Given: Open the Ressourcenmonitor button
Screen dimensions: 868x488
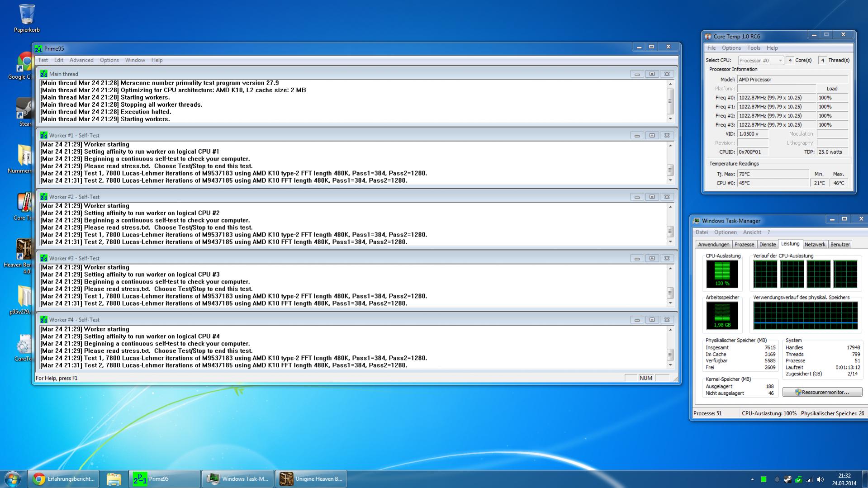Looking at the screenshot, I should point(822,392).
